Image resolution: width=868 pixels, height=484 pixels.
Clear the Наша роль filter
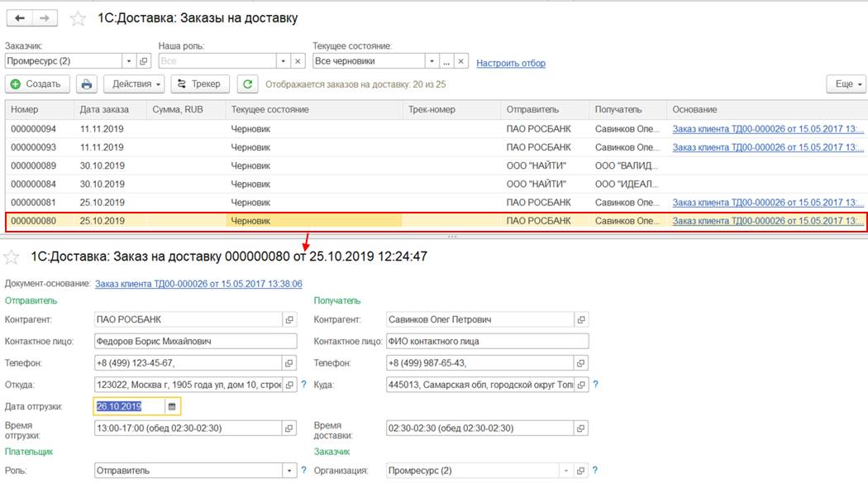point(298,61)
